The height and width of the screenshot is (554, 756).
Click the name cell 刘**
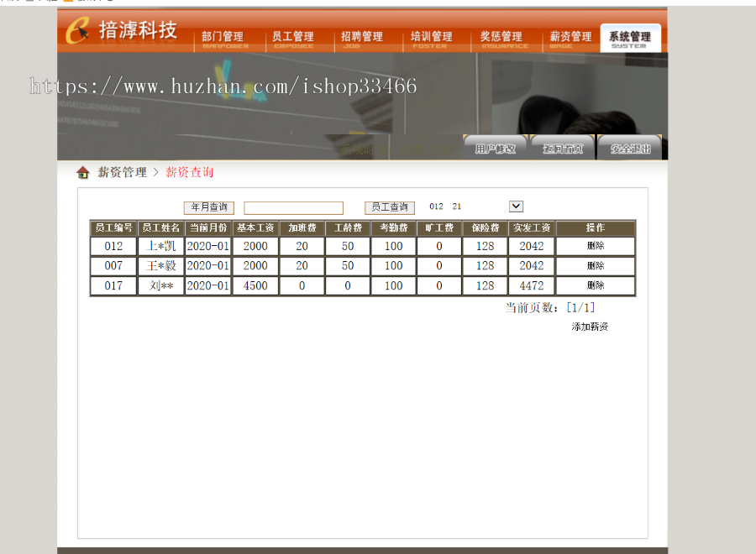pyautogui.click(x=161, y=285)
